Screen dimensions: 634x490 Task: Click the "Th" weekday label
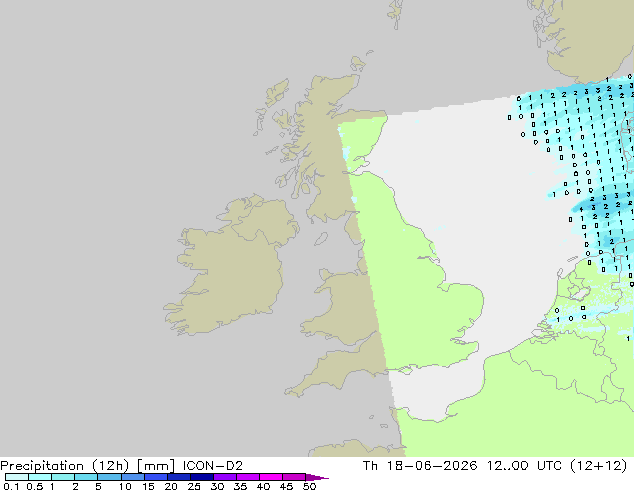click(370, 466)
